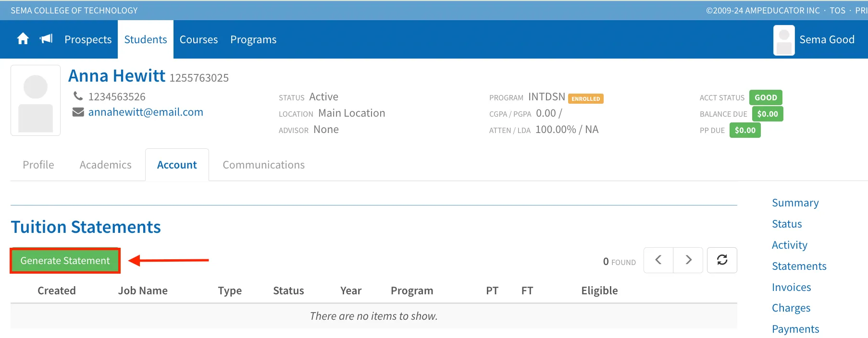Click the envelope email icon
Image resolution: width=868 pixels, height=338 pixels.
pos(78,112)
